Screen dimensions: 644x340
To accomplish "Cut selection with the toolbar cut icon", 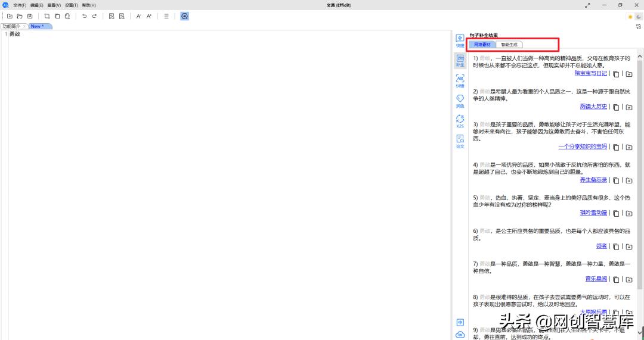I will tap(47, 17).
